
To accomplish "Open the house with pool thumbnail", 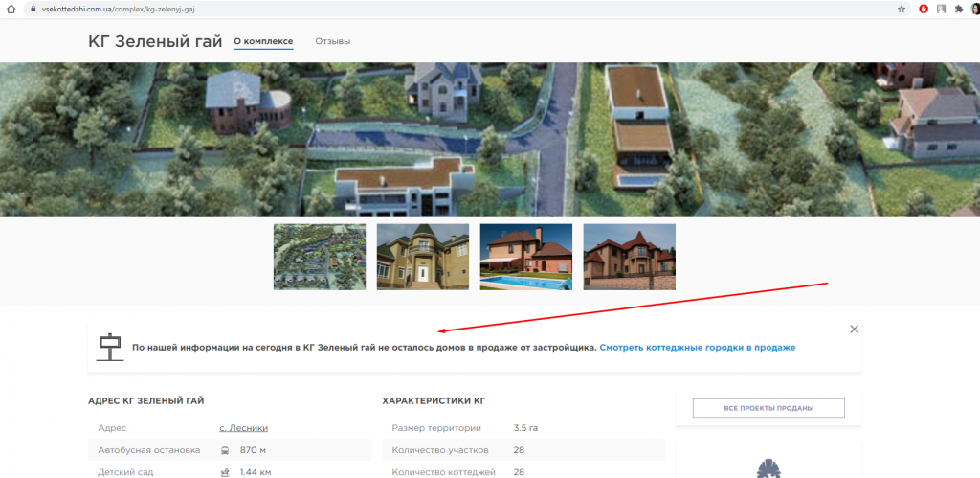I will pyautogui.click(x=525, y=257).
